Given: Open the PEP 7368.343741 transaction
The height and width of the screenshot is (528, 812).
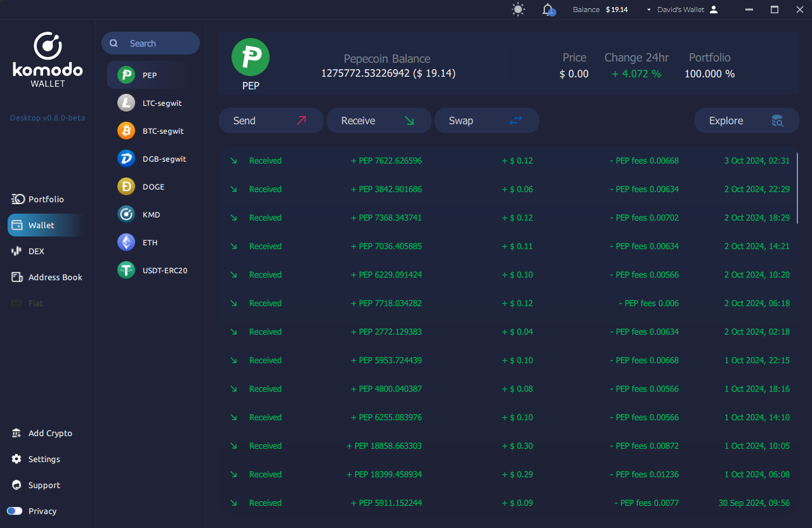Looking at the screenshot, I should pos(509,217).
